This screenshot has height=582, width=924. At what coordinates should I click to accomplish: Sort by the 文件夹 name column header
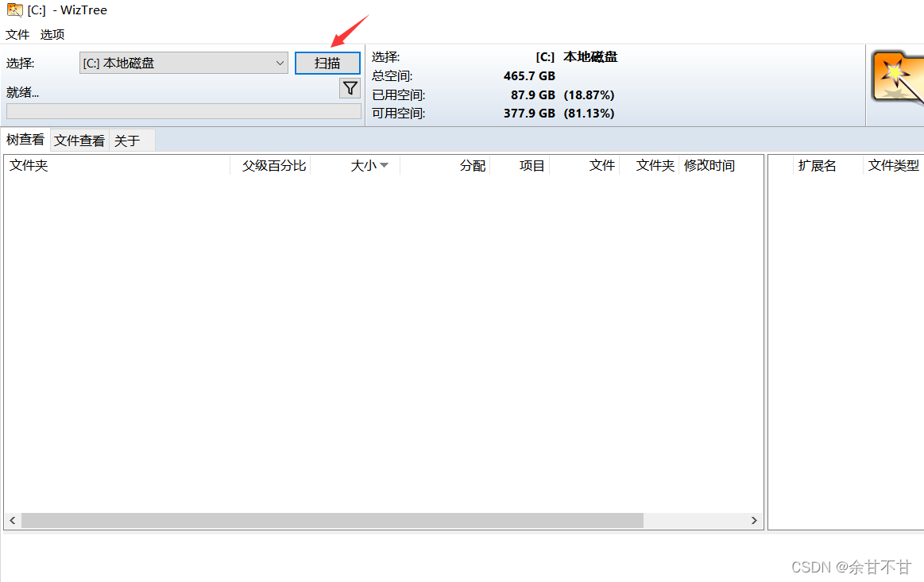coord(118,165)
